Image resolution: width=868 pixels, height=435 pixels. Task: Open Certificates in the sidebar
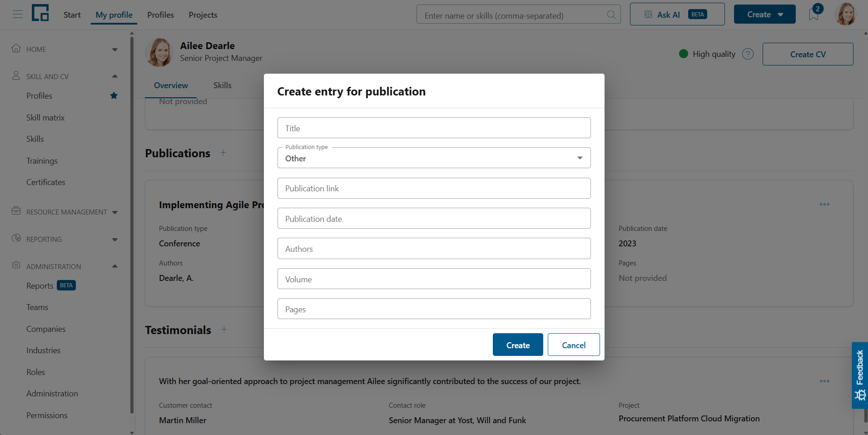point(46,182)
